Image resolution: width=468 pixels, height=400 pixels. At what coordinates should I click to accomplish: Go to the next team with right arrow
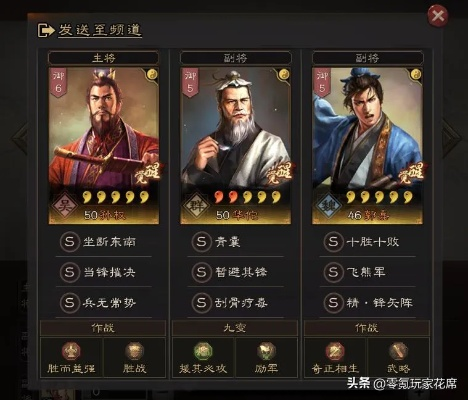tap(451, 138)
